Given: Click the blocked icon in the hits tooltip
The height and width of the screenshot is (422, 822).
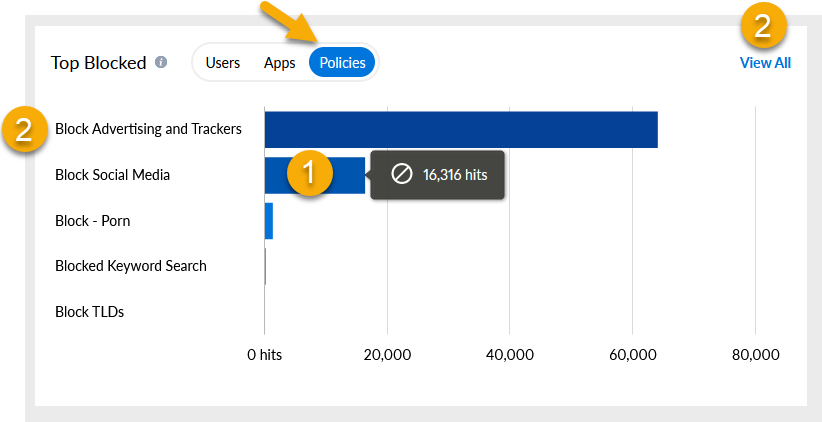Looking at the screenshot, I should coord(401,174).
